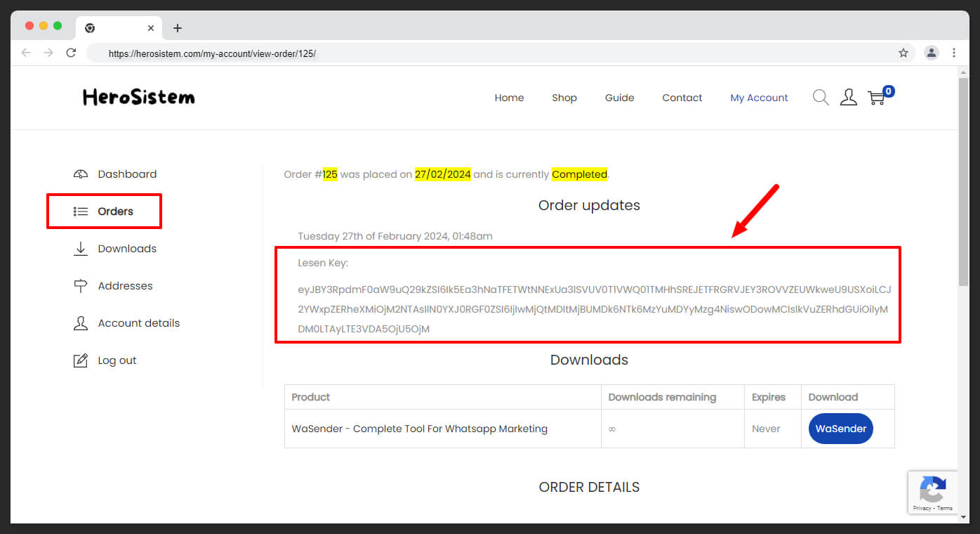Viewport: 980px width, 534px height.
Task: Reload the page using refresh icon
Action: tap(71, 53)
